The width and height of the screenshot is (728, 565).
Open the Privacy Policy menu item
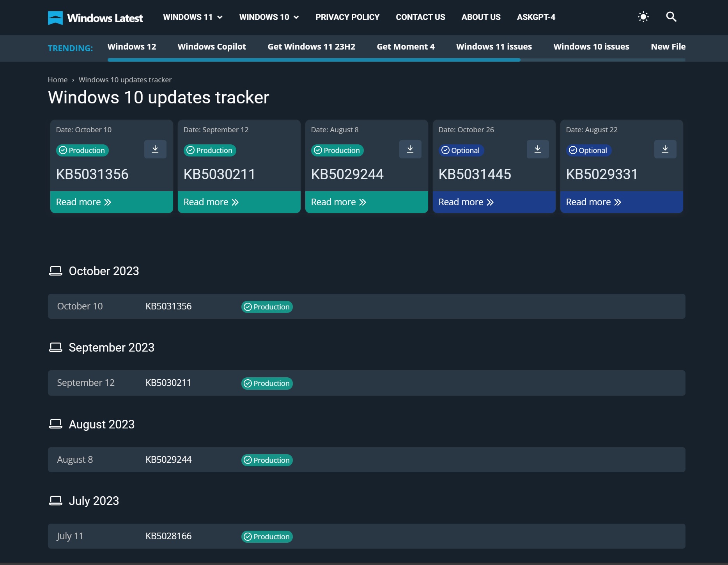coord(347,17)
